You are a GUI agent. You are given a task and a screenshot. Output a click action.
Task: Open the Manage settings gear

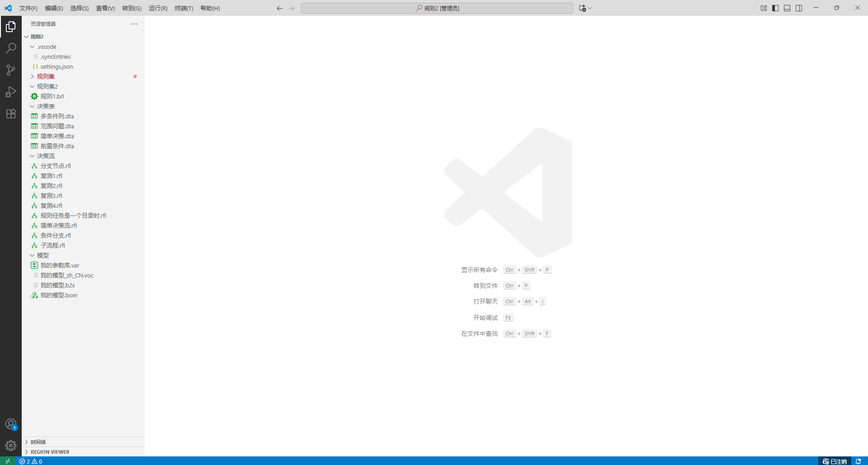[x=11, y=446]
